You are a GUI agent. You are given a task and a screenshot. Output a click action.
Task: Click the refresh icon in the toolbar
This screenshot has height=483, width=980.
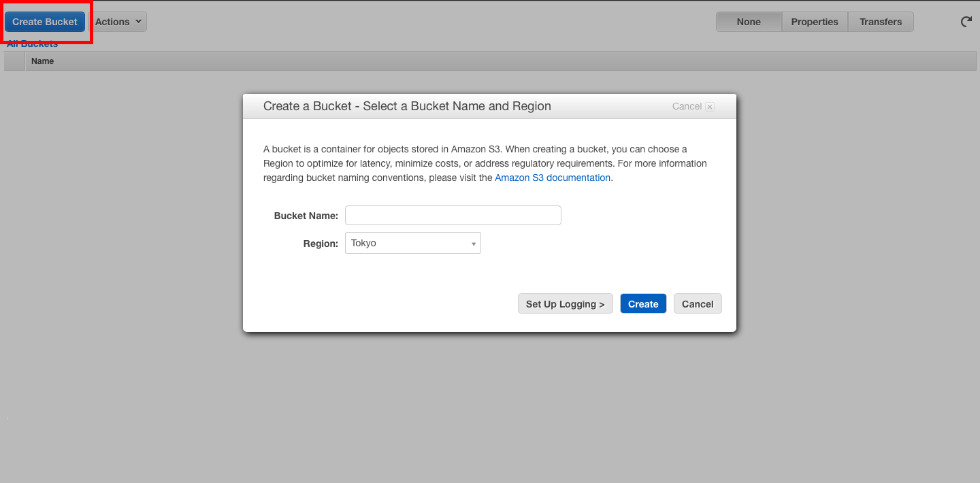click(966, 22)
